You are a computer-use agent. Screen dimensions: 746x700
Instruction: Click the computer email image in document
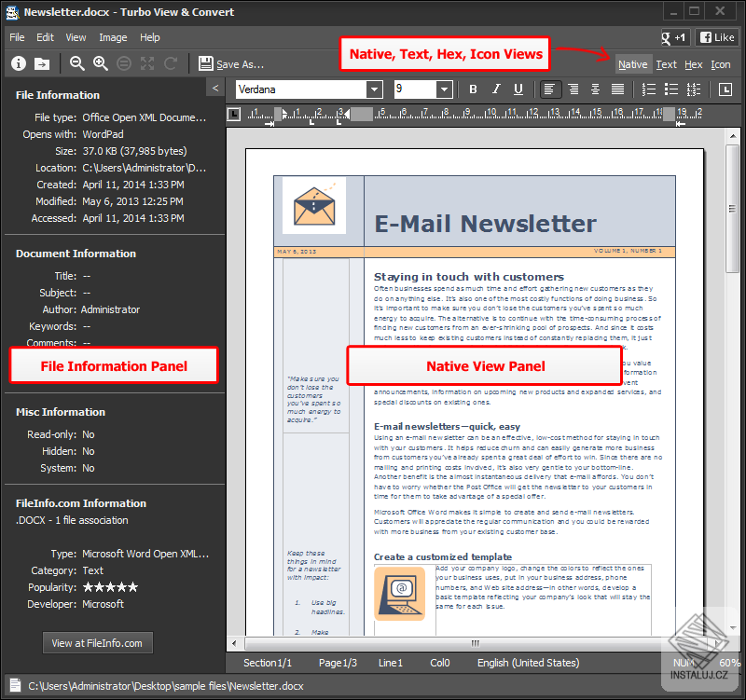point(400,594)
